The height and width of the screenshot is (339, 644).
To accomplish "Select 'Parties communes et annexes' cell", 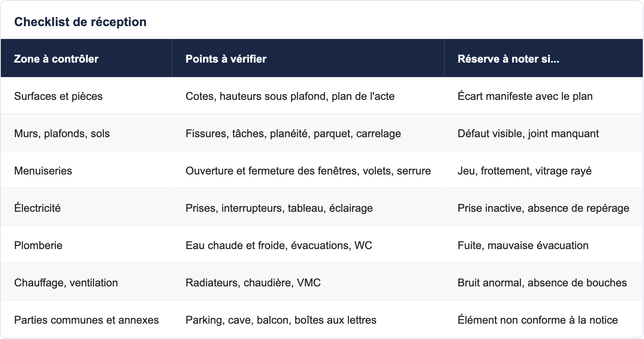I will pyautogui.click(x=87, y=320).
